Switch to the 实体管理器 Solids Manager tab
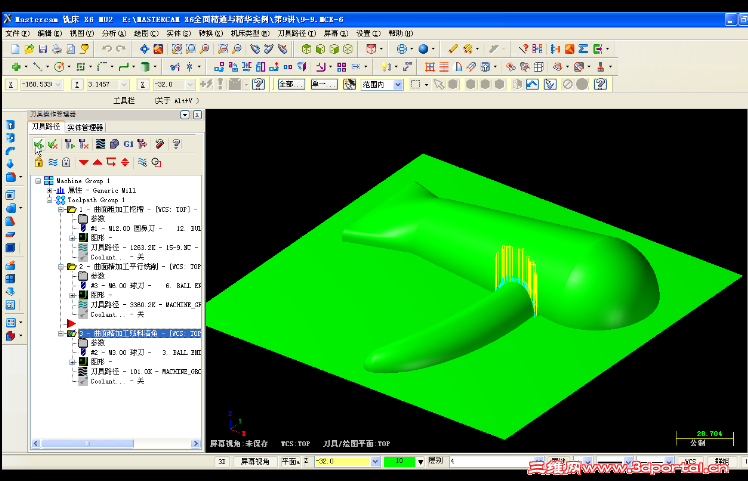 click(85, 127)
